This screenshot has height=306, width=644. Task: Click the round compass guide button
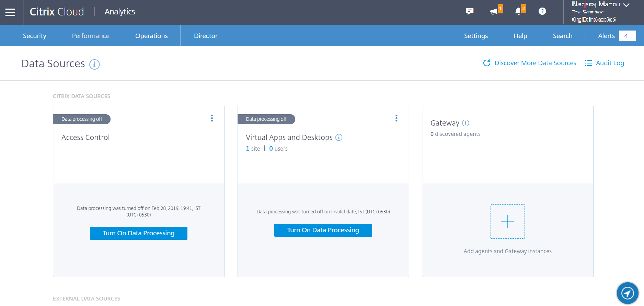(628, 293)
